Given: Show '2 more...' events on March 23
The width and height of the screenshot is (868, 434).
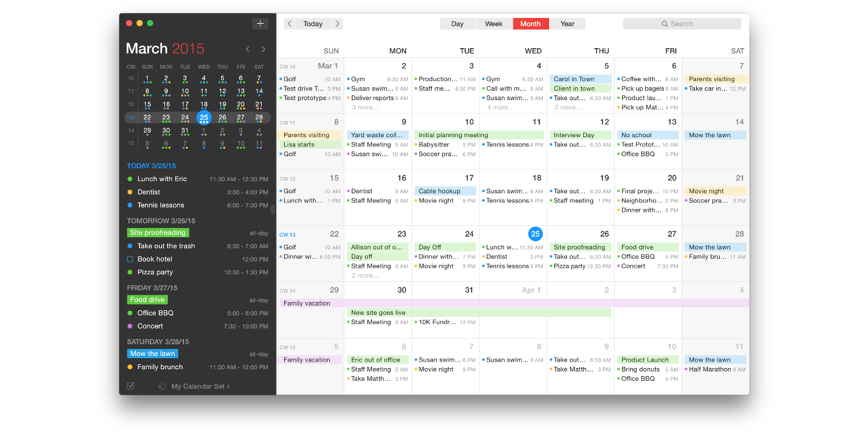Looking at the screenshot, I should [x=365, y=275].
